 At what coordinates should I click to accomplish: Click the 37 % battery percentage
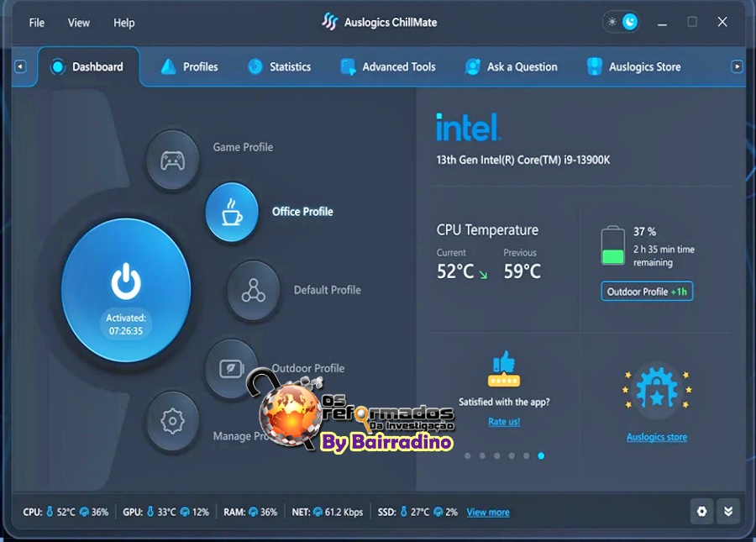[644, 231]
